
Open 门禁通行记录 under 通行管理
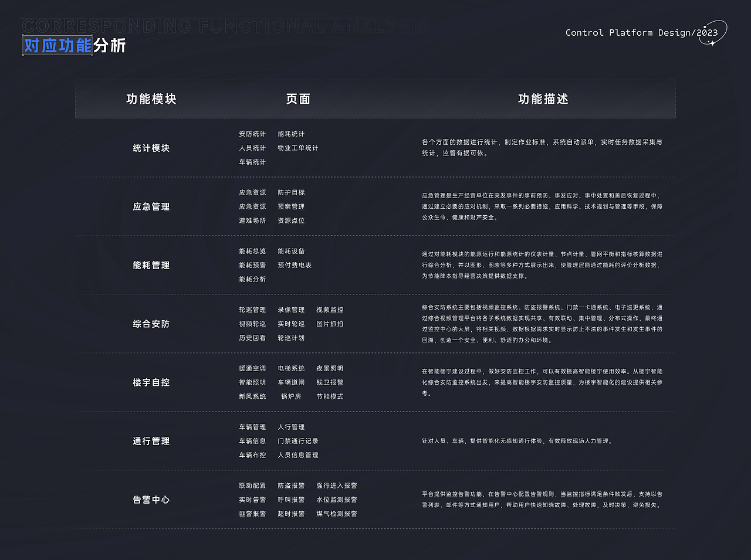click(297, 441)
